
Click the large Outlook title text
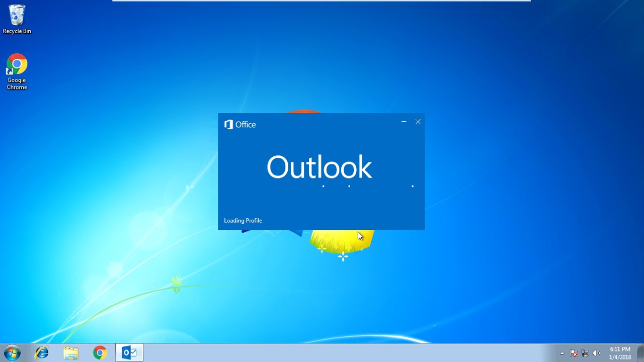[319, 167]
